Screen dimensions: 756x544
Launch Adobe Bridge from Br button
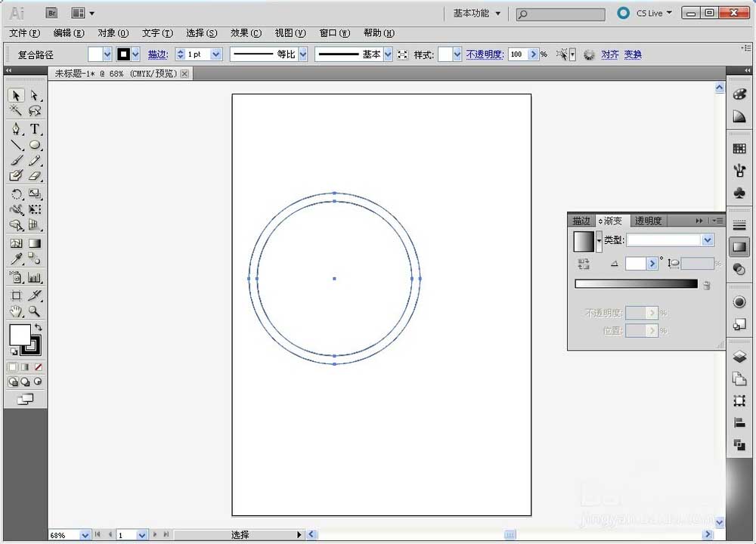51,13
